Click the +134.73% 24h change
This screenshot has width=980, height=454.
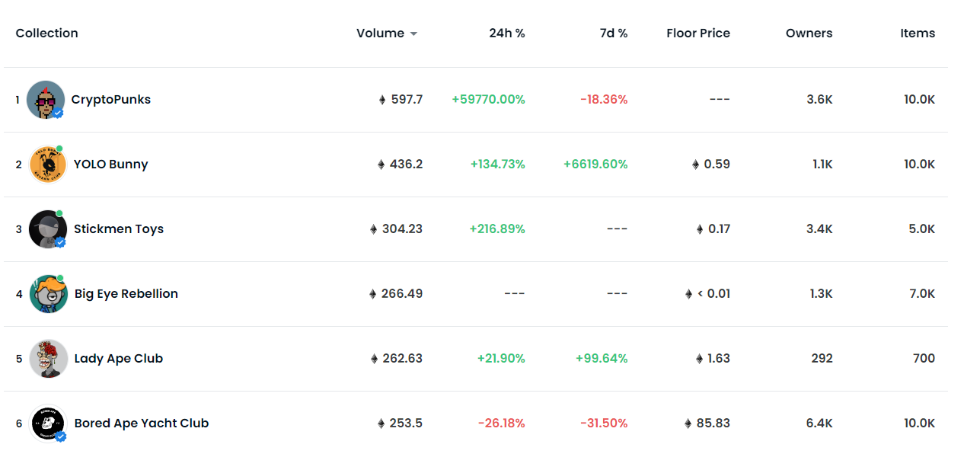point(497,165)
